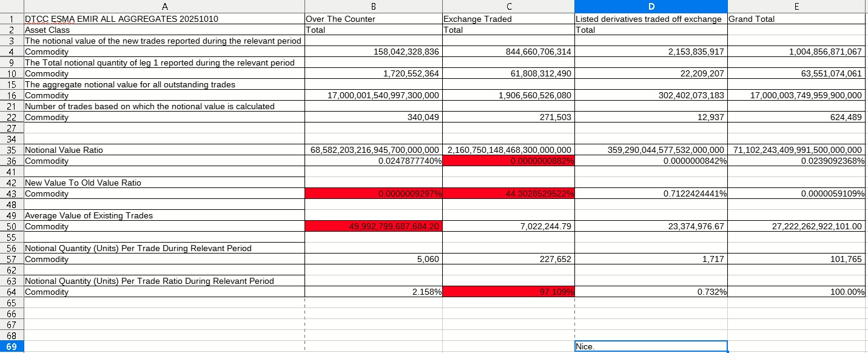Image resolution: width=868 pixels, height=353 pixels.
Task: Click 'Notional Value Ratio' label cell
Action: click(164, 150)
